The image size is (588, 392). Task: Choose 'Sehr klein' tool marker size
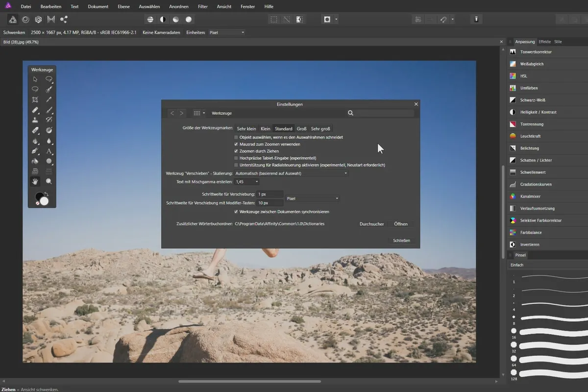[x=246, y=129]
